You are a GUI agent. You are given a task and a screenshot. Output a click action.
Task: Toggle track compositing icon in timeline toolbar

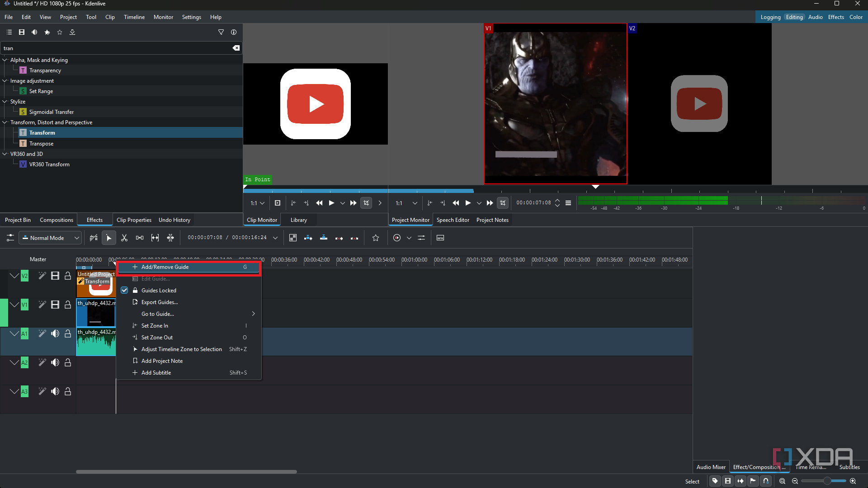[x=293, y=238]
